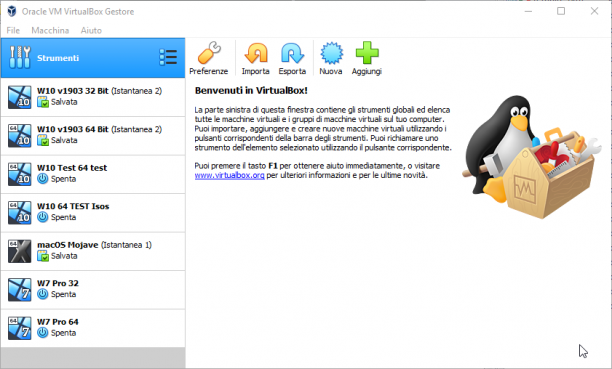Image resolution: width=612 pixels, height=369 pixels.
Task: Create a machine with Nuova icon
Action: 331,53
